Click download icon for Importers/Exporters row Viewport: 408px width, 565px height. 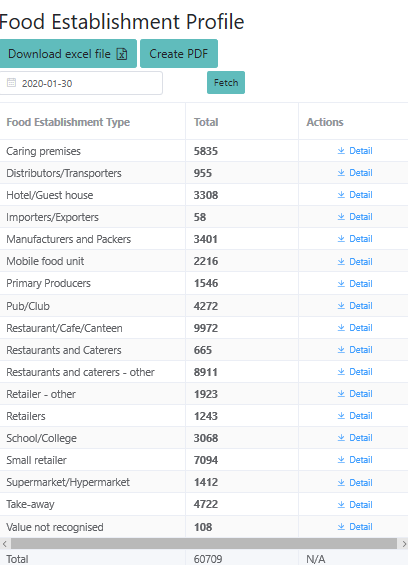341,217
